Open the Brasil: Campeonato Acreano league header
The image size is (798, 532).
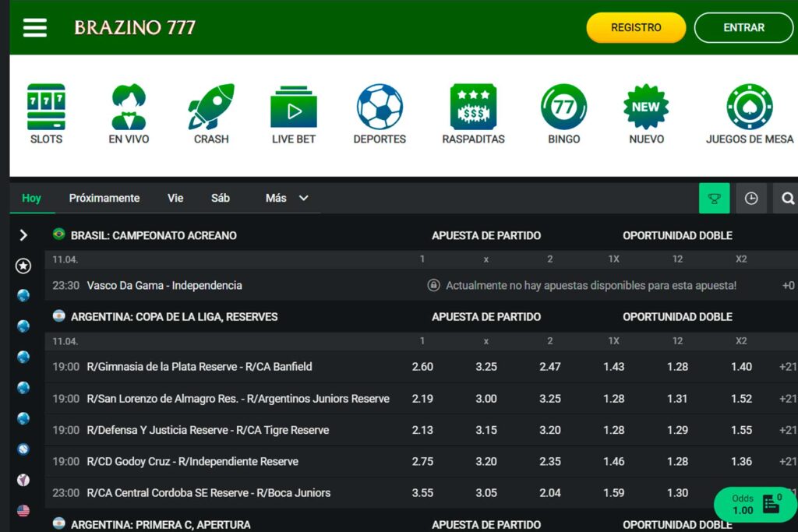point(154,235)
